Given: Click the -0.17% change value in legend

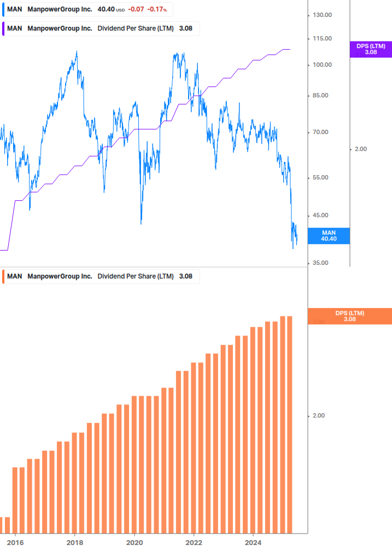Looking at the screenshot, I should 157,9.
